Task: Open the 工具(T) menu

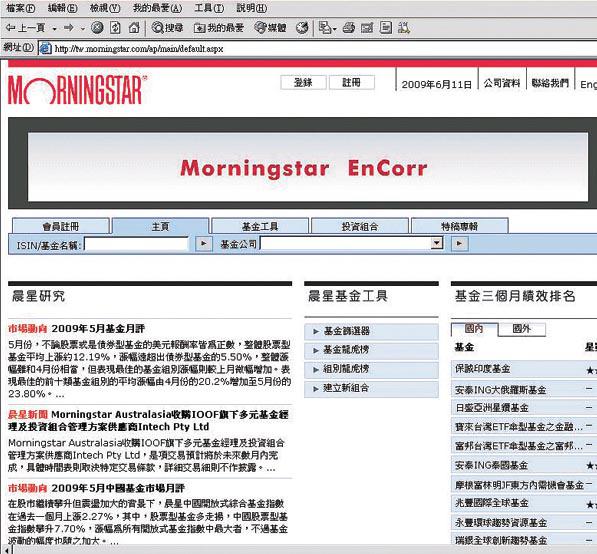Action: pos(209,8)
